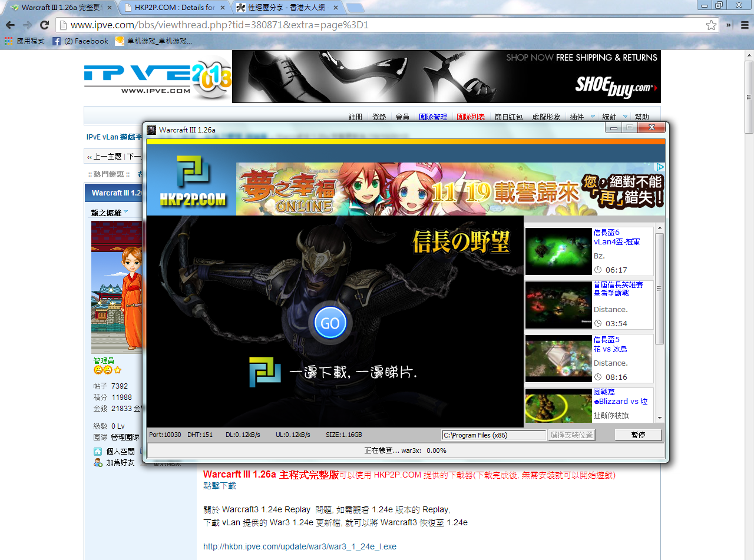This screenshot has width=754, height=560.
Task: Switch to the 性經屋分享 tab
Action: coord(287,8)
